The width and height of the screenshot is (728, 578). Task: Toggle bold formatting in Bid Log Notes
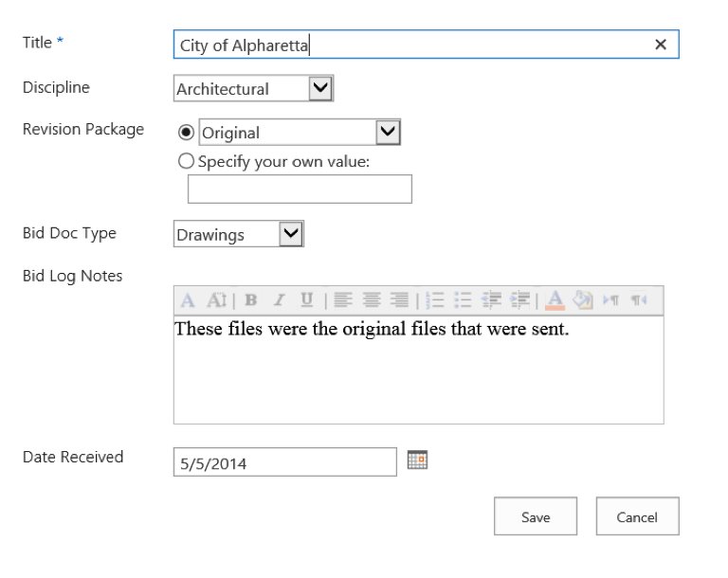click(x=250, y=300)
